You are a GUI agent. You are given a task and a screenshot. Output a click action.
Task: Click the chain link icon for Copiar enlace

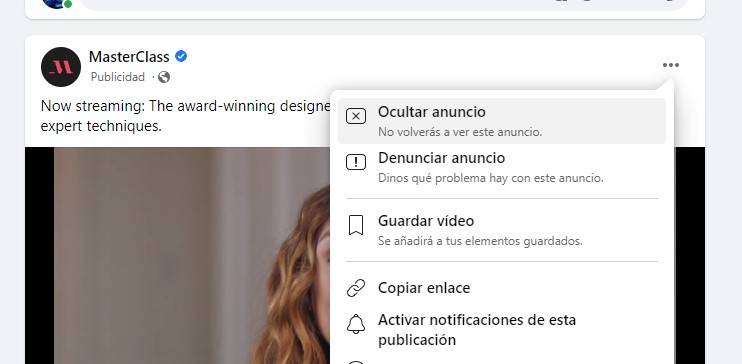coord(356,288)
